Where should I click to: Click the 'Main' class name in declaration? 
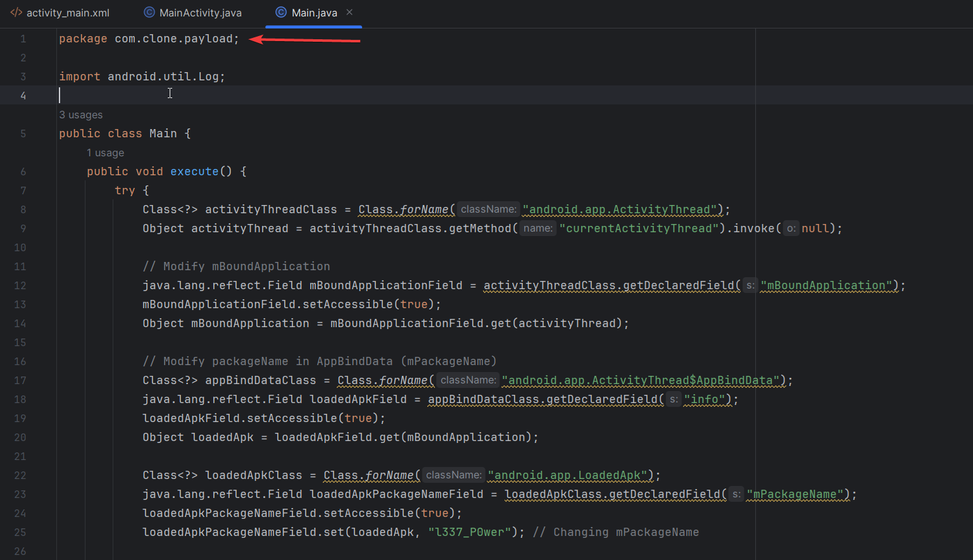click(163, 134)
